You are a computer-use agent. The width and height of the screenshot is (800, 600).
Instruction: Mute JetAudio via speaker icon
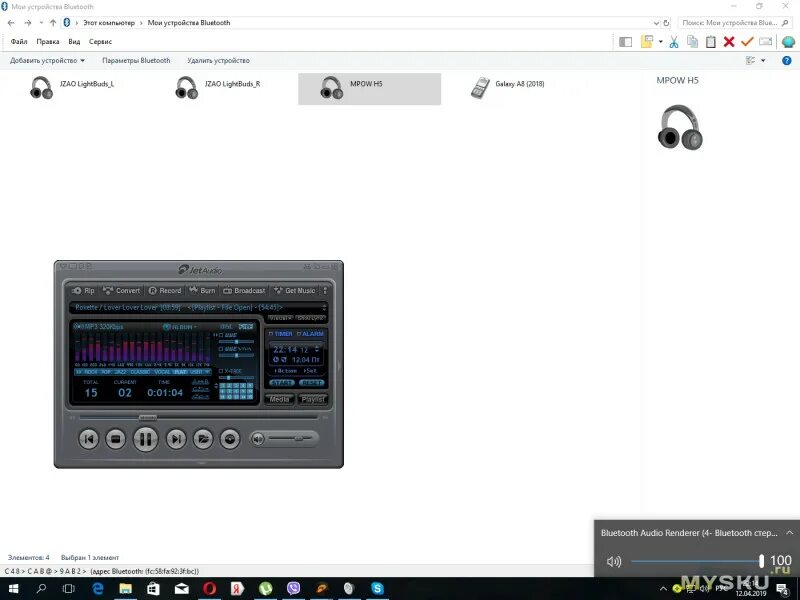click(258, 439)
